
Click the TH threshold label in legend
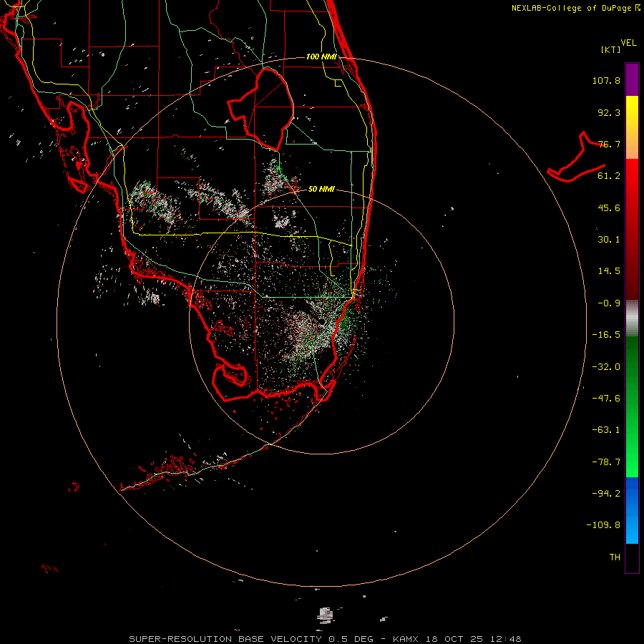(x=615, y=557)
